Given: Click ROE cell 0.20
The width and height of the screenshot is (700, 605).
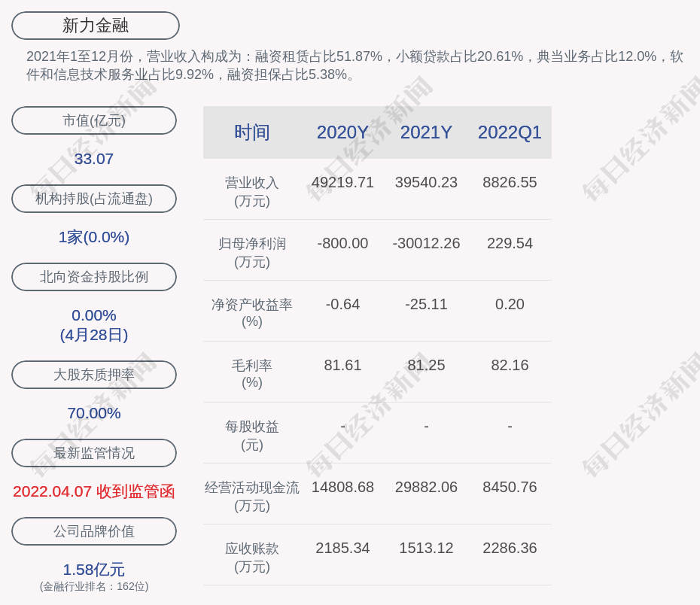Looking at the screenshot, I should click(x=510, y=304).
